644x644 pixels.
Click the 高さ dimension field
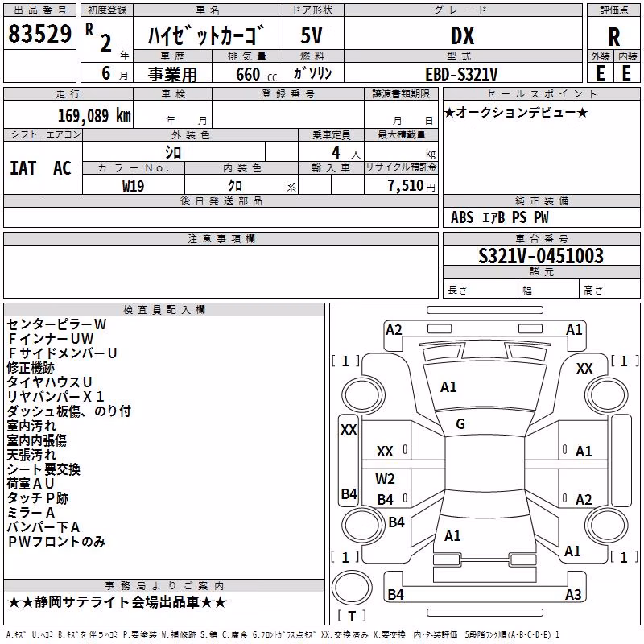(x=609, y=290)
